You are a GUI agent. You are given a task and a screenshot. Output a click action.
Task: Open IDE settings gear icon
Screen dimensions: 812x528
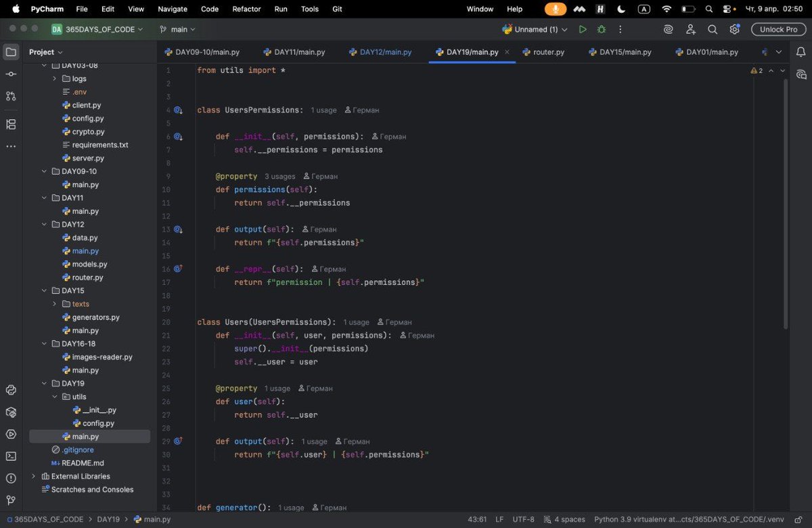click(x=734, y=29)
